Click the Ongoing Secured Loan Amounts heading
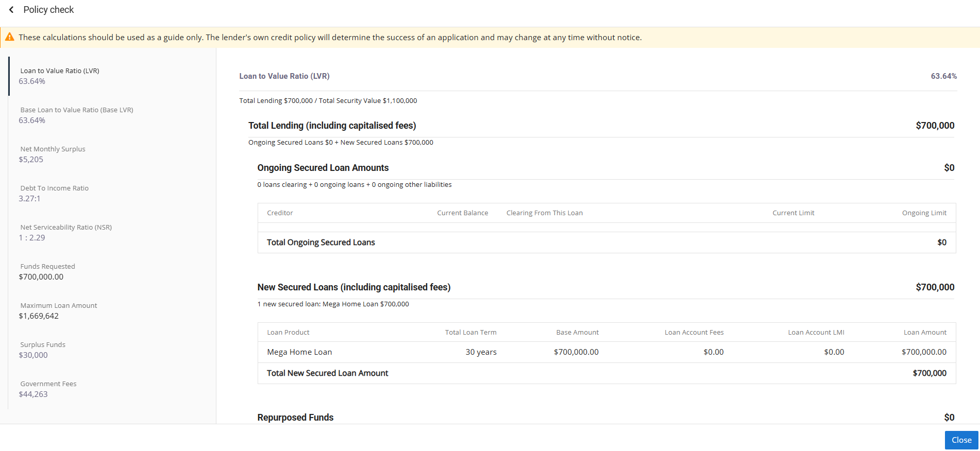The width and height of the screenshot is (980, 451). click(x=323, y=168)
